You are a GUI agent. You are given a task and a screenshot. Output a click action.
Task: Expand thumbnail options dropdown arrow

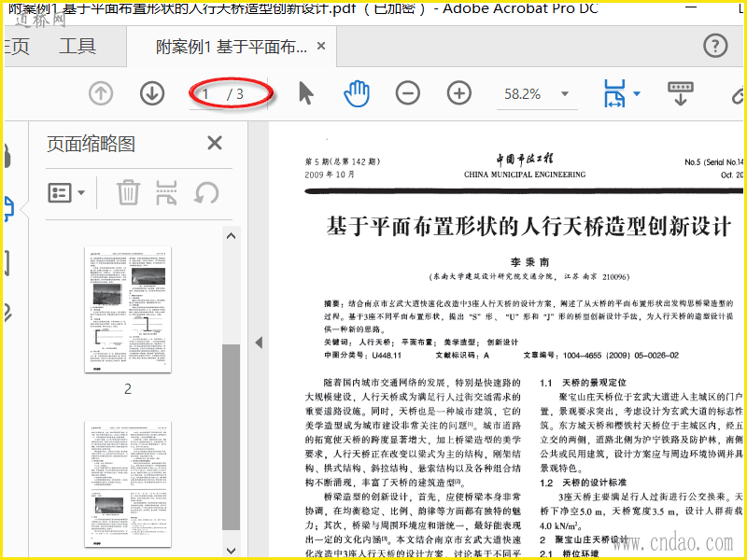tap(81, 193)
